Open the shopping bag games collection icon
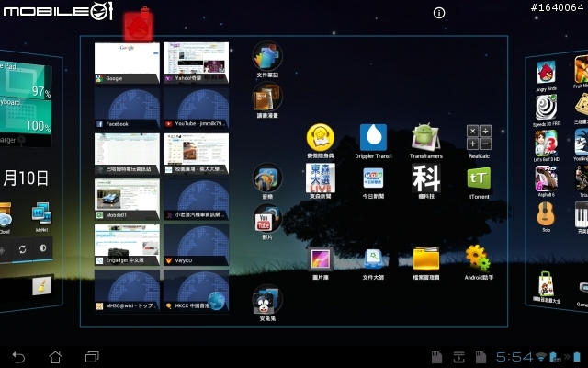Image resolution: width=588 pixels, height=368 pixels. (x=546, y=284)
